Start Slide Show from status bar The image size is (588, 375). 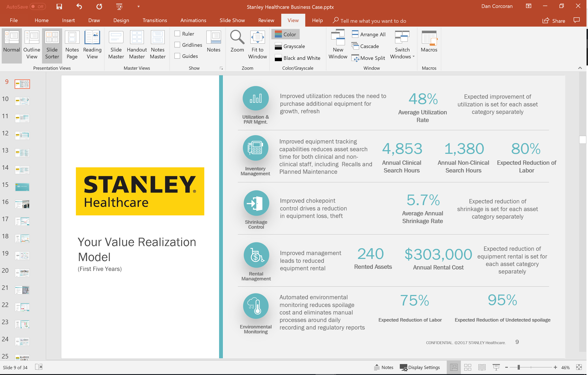[x=496, y=367]
